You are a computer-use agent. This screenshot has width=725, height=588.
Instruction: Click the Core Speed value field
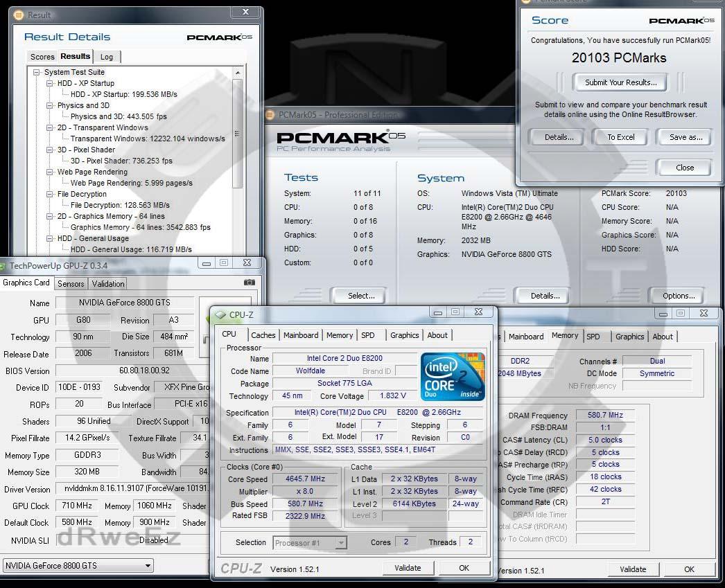pyautogui.click(x=305, y=479)
